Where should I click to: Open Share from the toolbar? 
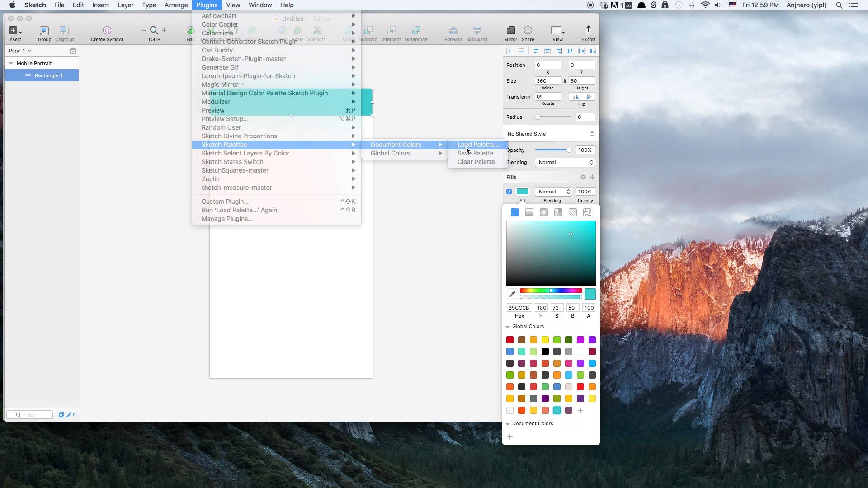tap(528, 32)
